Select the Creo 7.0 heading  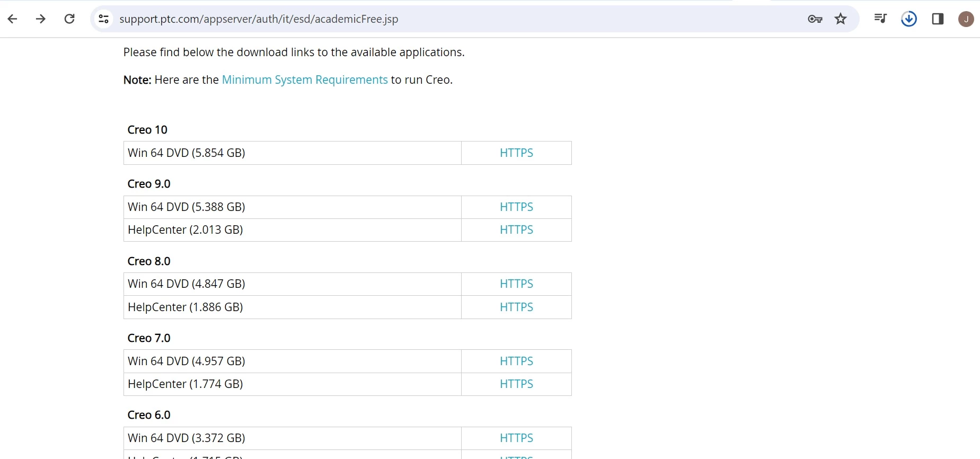point(149,338)
